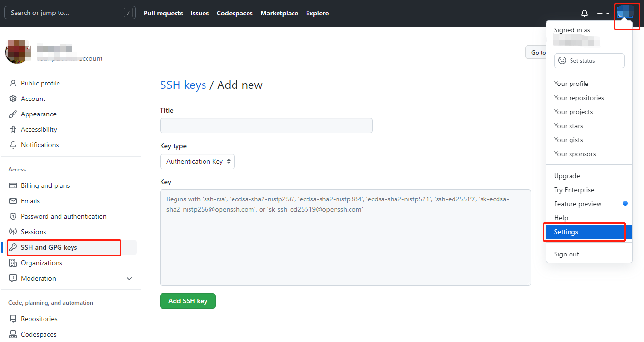Open Public profile settings page
The width and height of the screenshot is (644, 342).
pos(40,83)
